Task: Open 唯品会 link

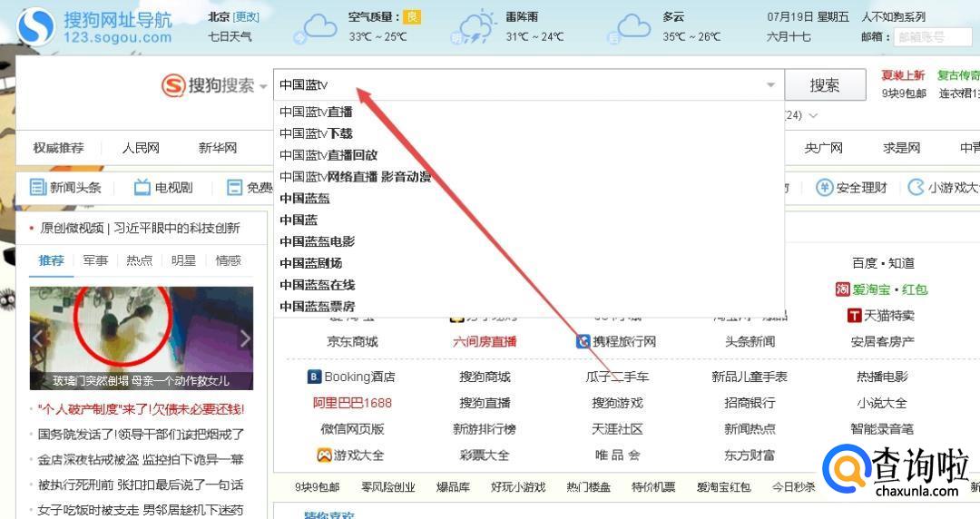Action: click(618, 455)
